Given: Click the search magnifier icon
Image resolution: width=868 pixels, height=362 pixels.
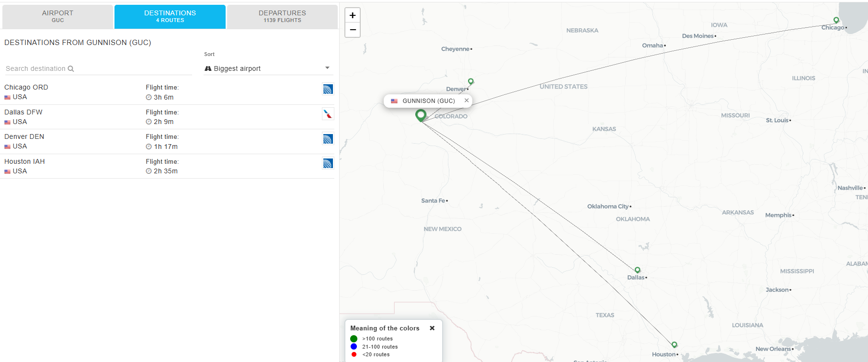Looking at the screenshot, I should click(71, 68).
